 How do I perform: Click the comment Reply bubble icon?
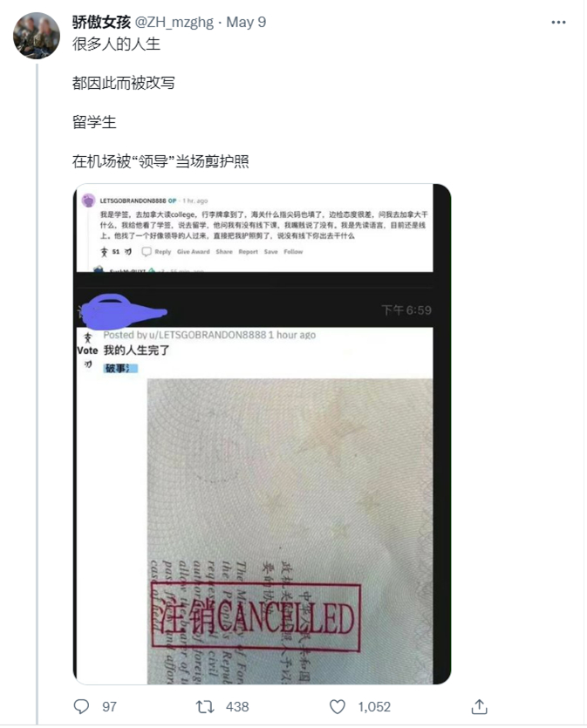tap(147, 252)
